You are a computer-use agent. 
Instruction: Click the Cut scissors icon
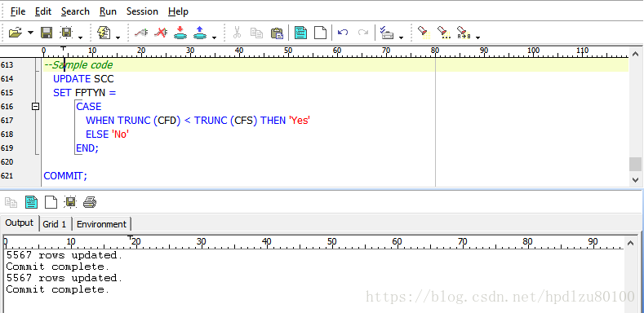[x=237, y=33]
